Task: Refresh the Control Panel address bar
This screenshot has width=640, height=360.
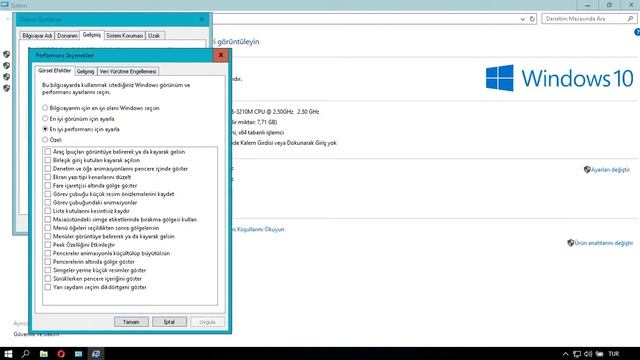Action: (x=532, y=19)
